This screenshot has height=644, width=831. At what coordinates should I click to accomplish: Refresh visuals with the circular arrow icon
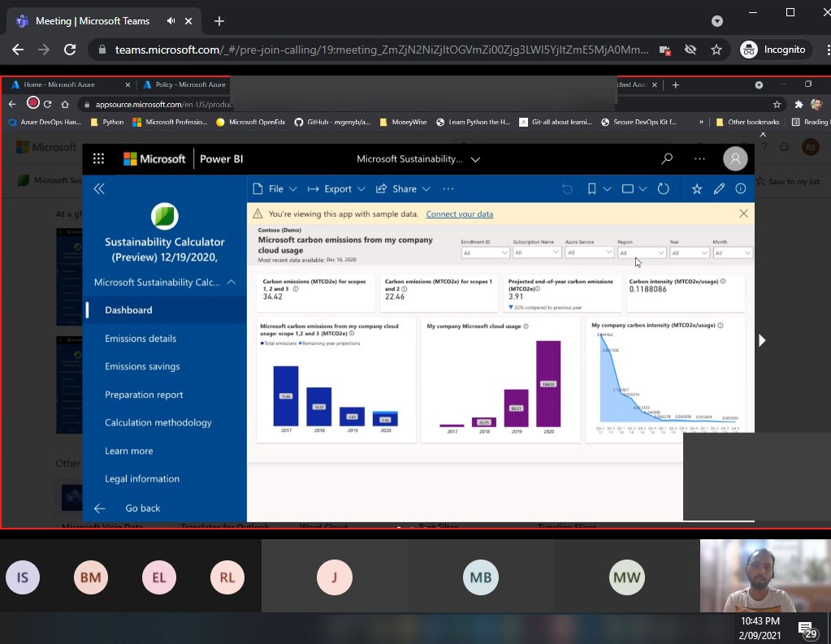(x=663, y=188)
